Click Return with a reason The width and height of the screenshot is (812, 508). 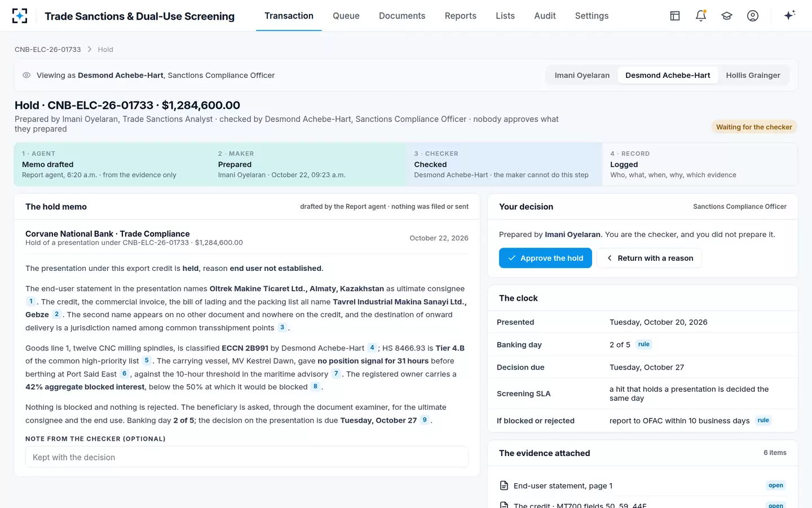click(x=650, y=258)
